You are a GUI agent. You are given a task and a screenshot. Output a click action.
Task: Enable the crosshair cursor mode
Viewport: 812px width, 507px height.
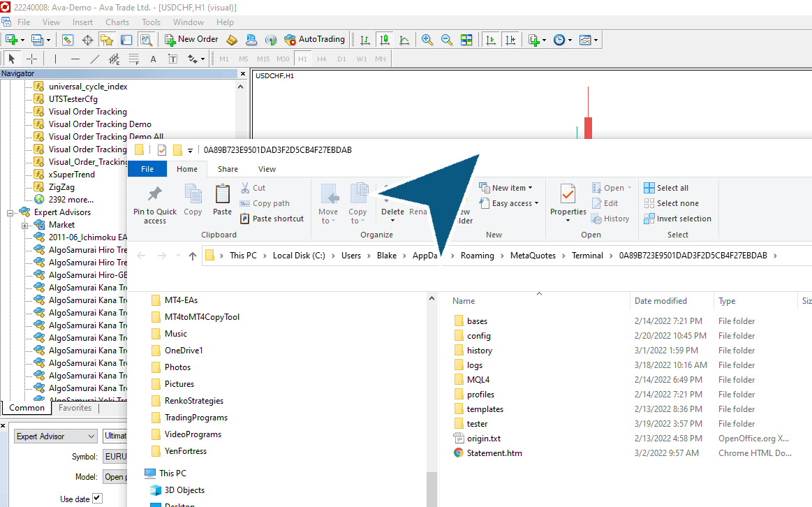[31, 59]
